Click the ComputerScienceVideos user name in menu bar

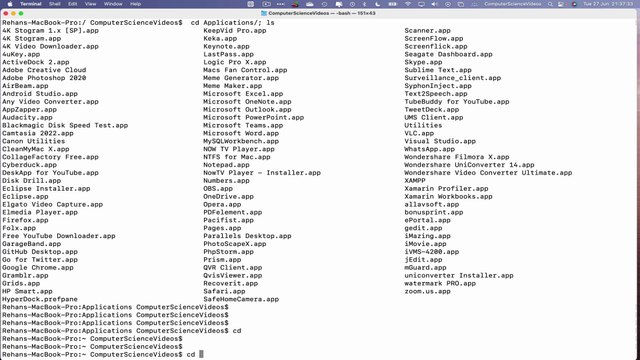click(x=513, y=4)
